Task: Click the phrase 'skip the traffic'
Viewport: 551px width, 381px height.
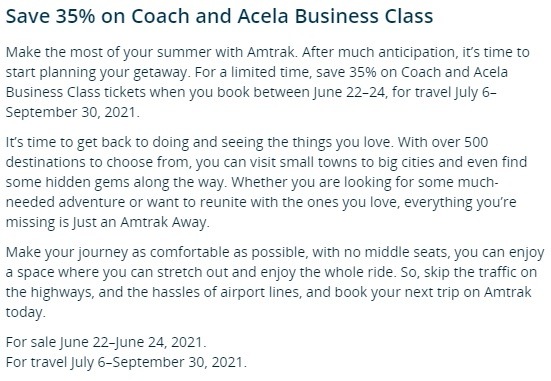Action: [x=468, y=272]
